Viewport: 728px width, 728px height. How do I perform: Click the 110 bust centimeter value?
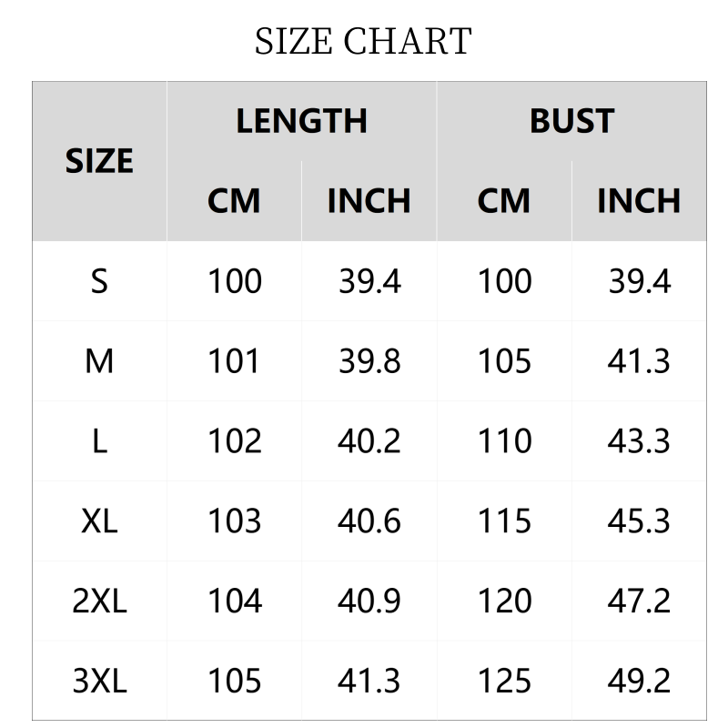(504, 441)
